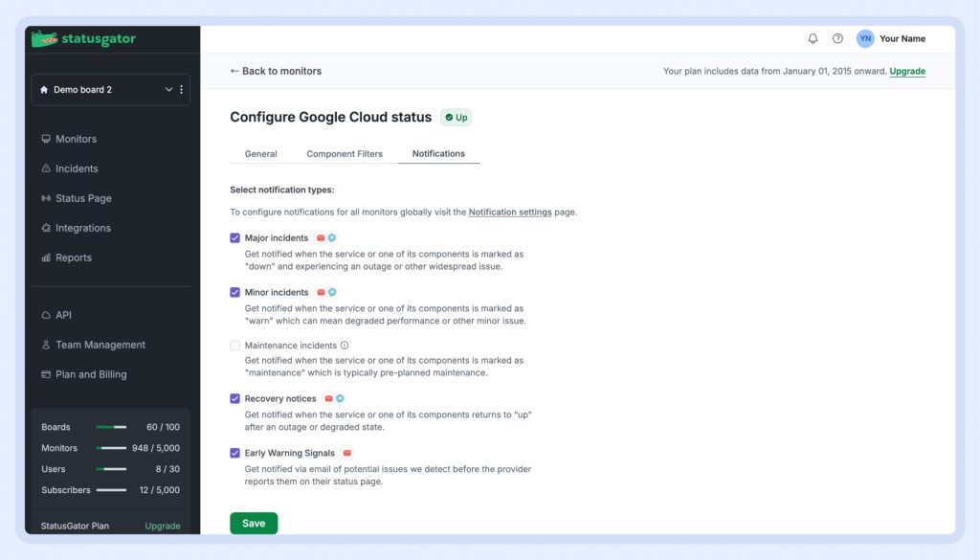
Task: Switch to the General tab
Action: click(260, 154)
